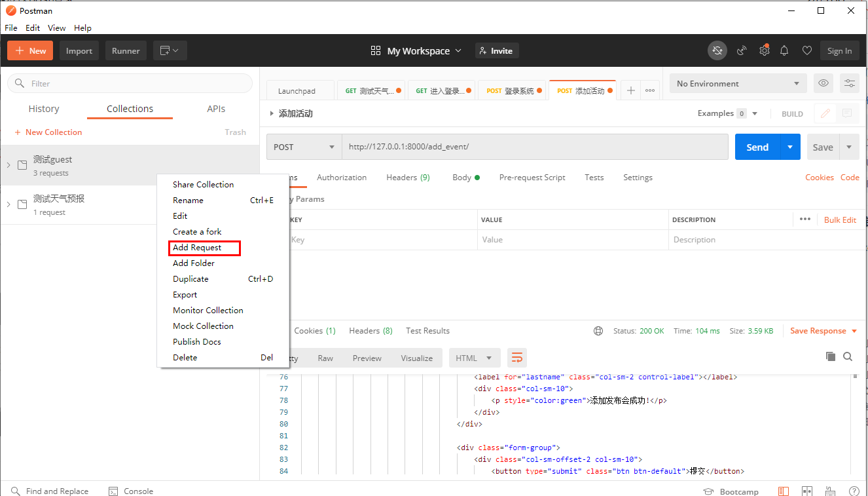Screen dimensions: 868x496
Task: Toggle the two-pane layout in the status bar
Action: click(x=807, y=490)
